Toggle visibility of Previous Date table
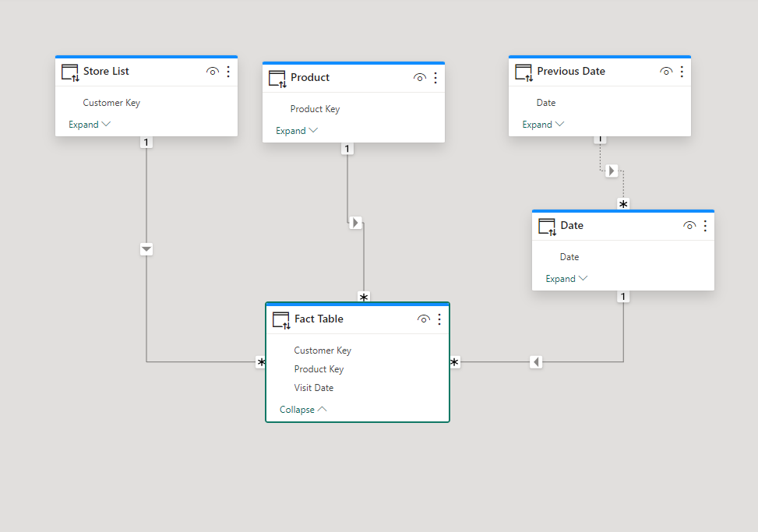 coord(665,72)
